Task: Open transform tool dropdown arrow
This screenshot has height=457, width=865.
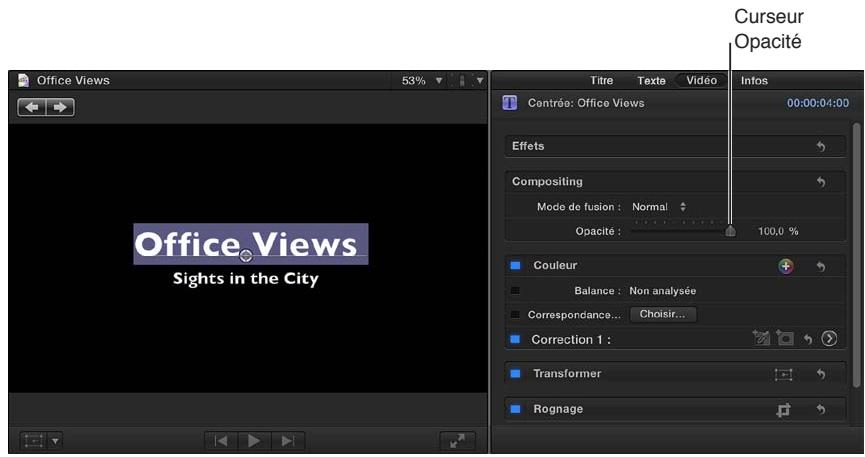Action: coord(55,441)
